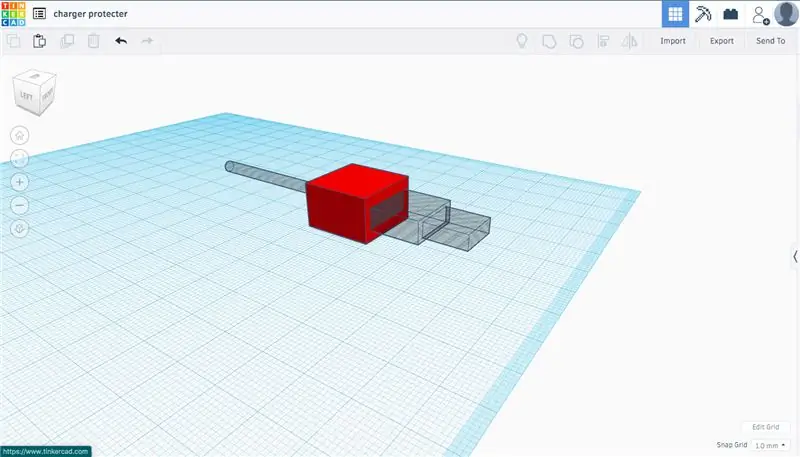
Task: Open the Blocks pickaxe mode
Action: pos(703,14)
